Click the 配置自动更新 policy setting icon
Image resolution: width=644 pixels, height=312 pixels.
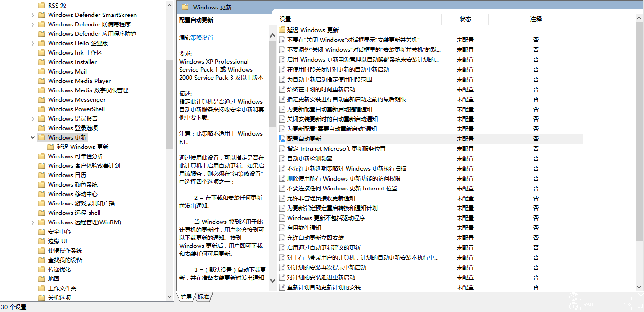click(x=282, y=139)
